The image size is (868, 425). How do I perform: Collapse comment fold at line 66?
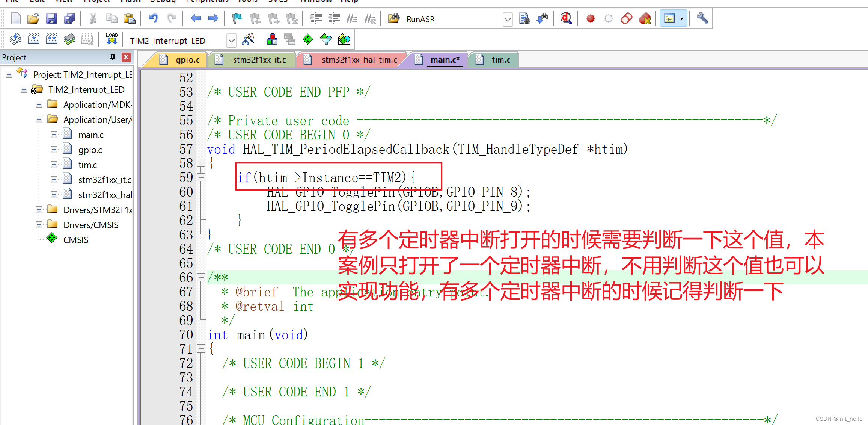click(201, 277)
